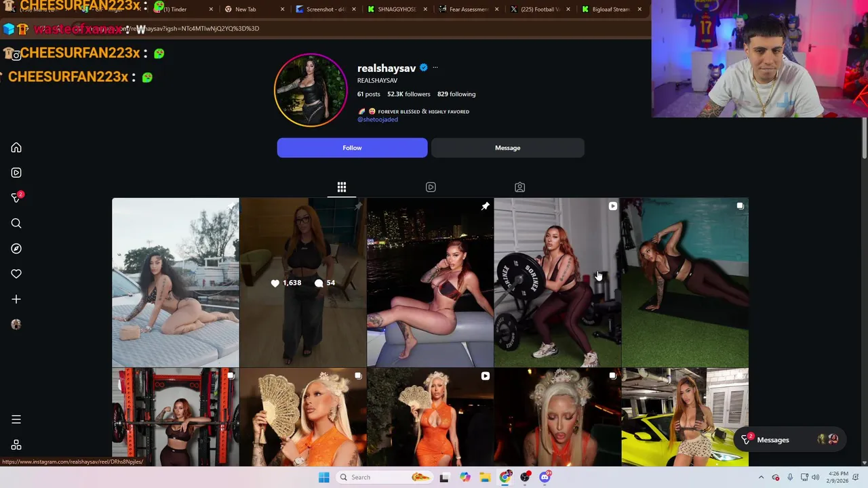
Task: Open the gym weight plate reel thumbnail
Action: [x=557, y=282]
